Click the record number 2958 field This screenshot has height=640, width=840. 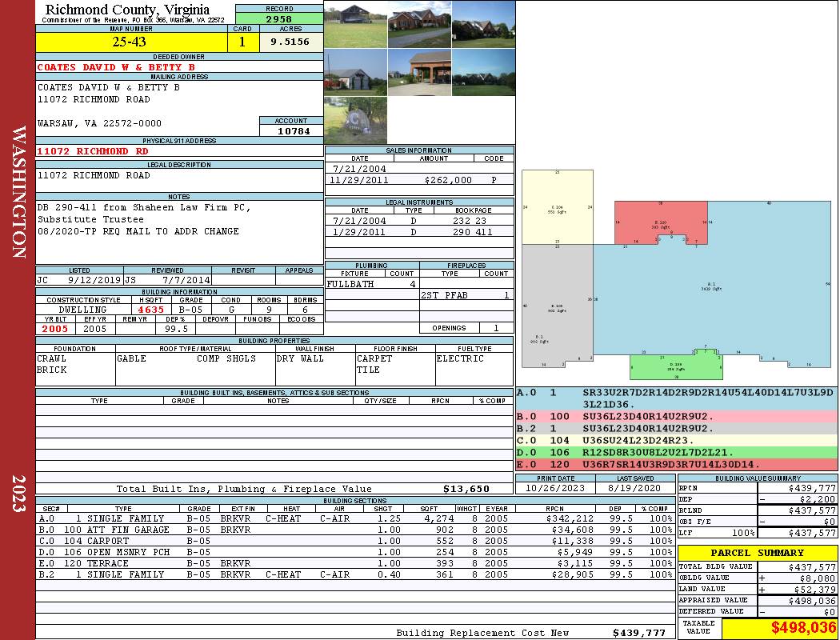coord(279,18)
